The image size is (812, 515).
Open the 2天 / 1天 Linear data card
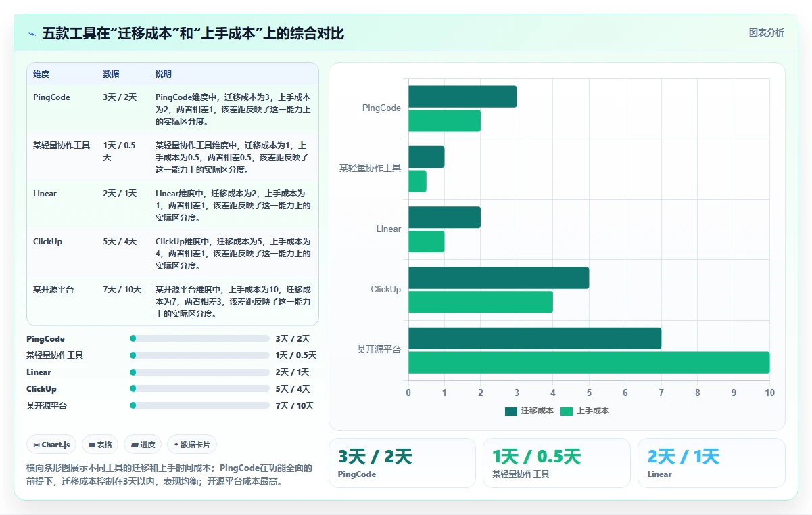[711, 463]
